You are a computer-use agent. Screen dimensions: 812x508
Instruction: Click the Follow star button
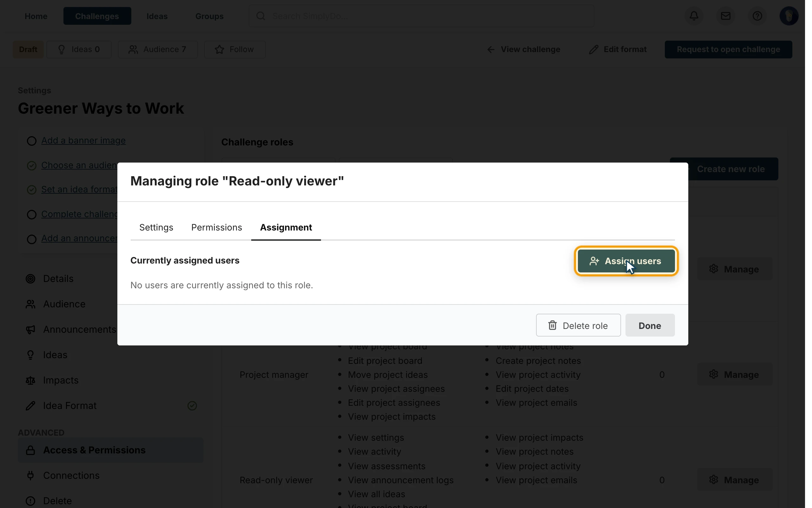pyautogui.click(x=234, y=50)
